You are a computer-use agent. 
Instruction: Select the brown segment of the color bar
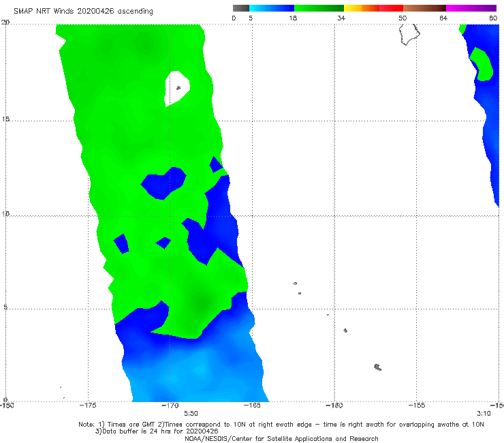424,8
